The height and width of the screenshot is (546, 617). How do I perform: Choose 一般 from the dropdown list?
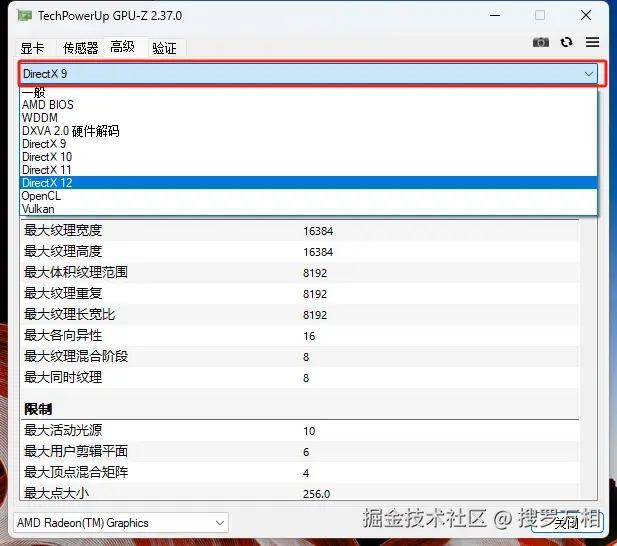coord(308,92)
